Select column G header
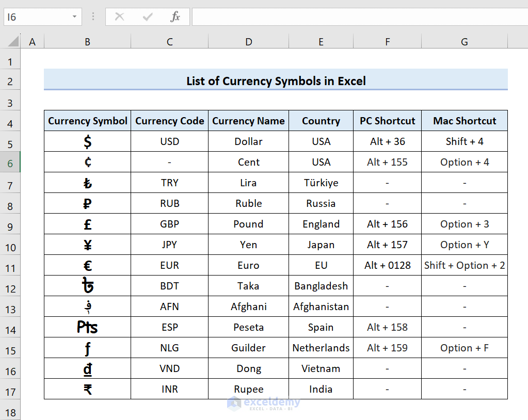The width and height of the screenshot is (528, 420). click(464, 42)
